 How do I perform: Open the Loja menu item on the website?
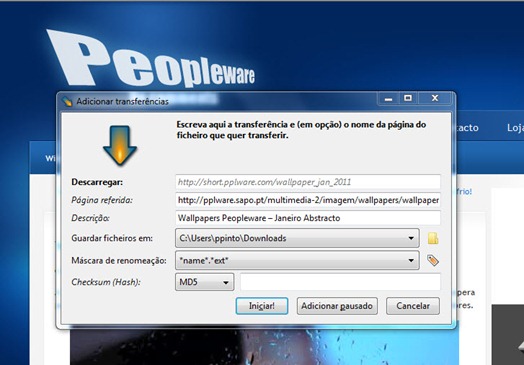pos(515,128)
